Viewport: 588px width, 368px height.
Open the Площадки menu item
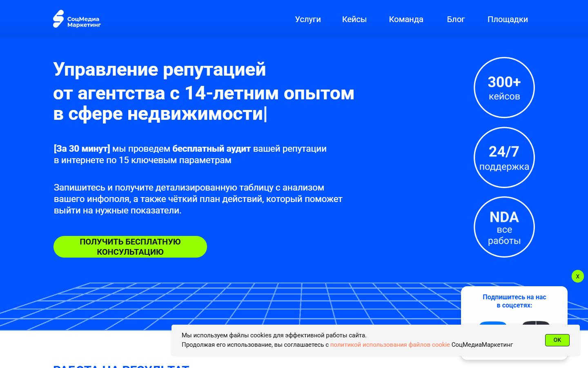coord(508,19)
